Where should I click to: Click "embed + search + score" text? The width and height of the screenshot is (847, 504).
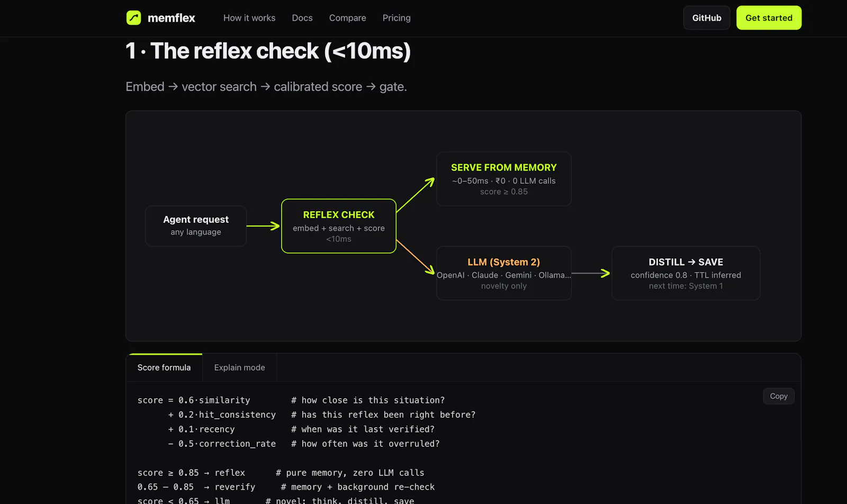coord(339,228)
